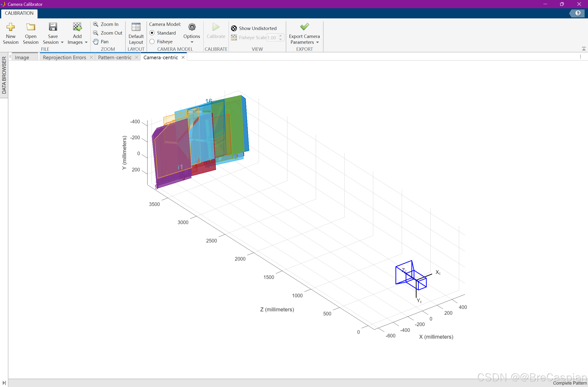Switch to the CALIBRATION ribbon tab
The width and height of the screenshot is (588, 387).
pos(19,13)
